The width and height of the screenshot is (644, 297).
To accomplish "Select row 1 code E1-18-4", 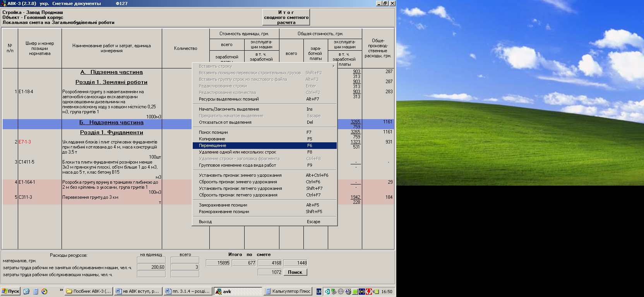I will pos(26,92).
